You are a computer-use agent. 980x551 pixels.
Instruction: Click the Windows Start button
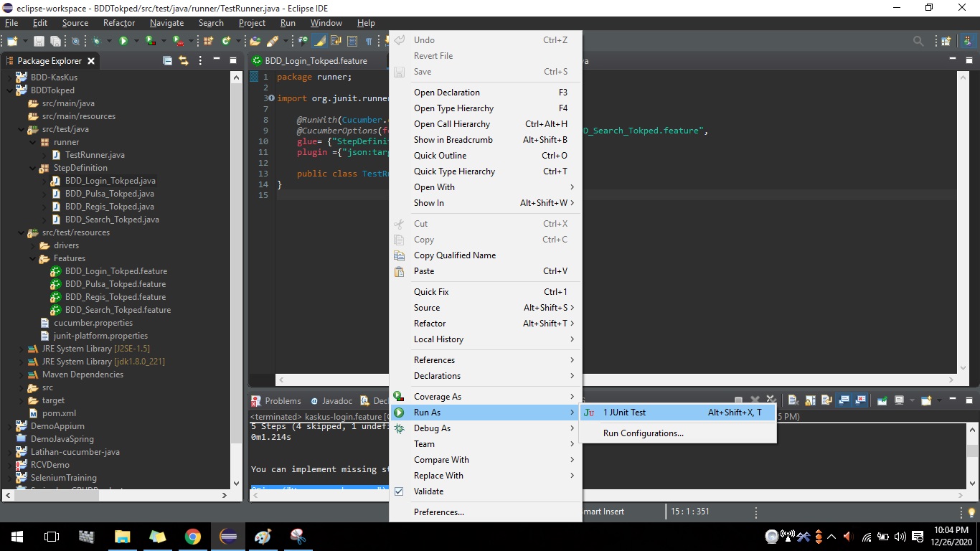[17, 536]
